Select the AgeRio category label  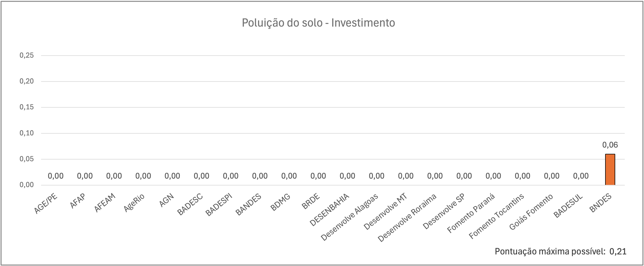point(134,203)
